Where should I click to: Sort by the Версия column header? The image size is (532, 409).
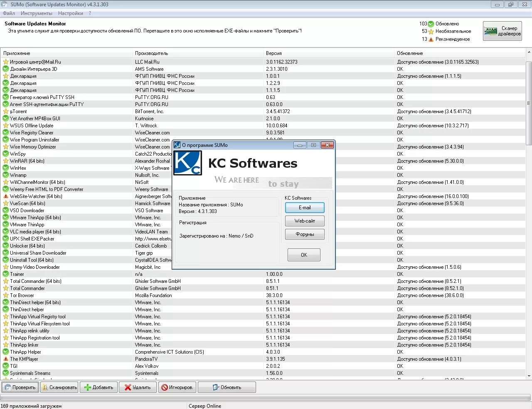(x=329, y=53)
